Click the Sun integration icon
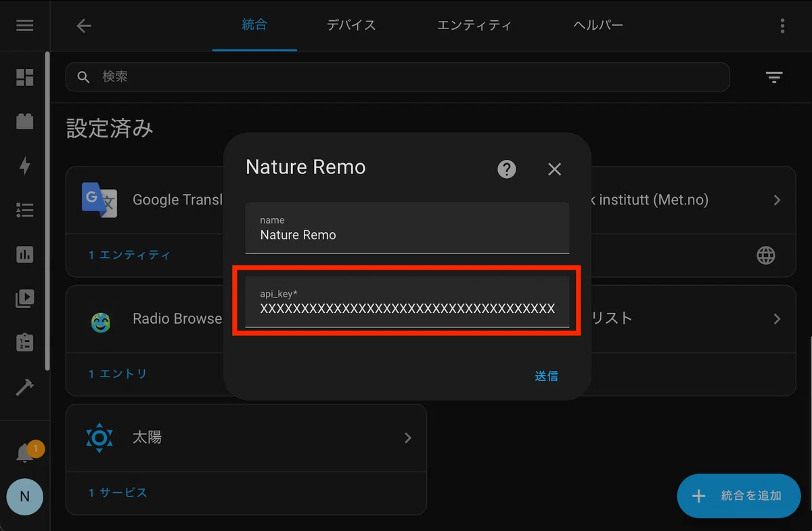This screenshot has width=812, height=531. 99,438
